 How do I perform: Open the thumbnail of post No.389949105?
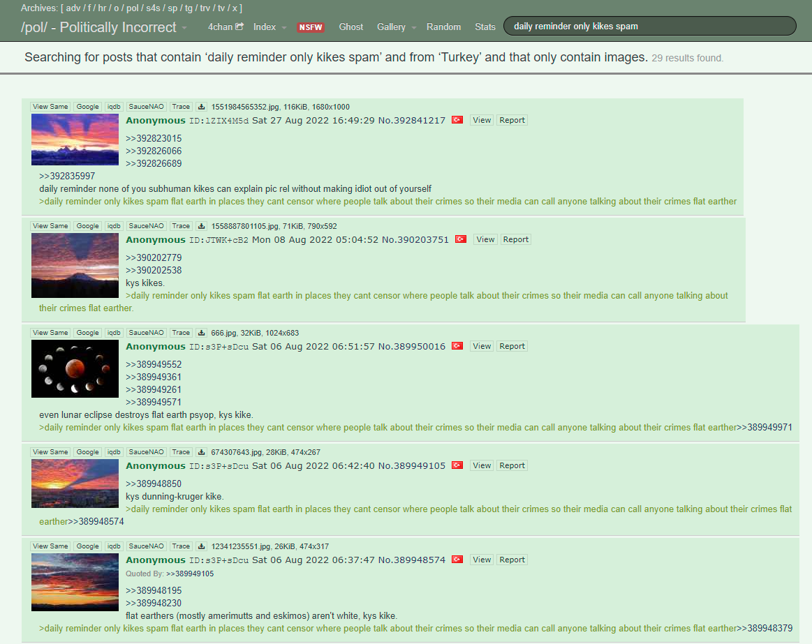tap(75, 484)
